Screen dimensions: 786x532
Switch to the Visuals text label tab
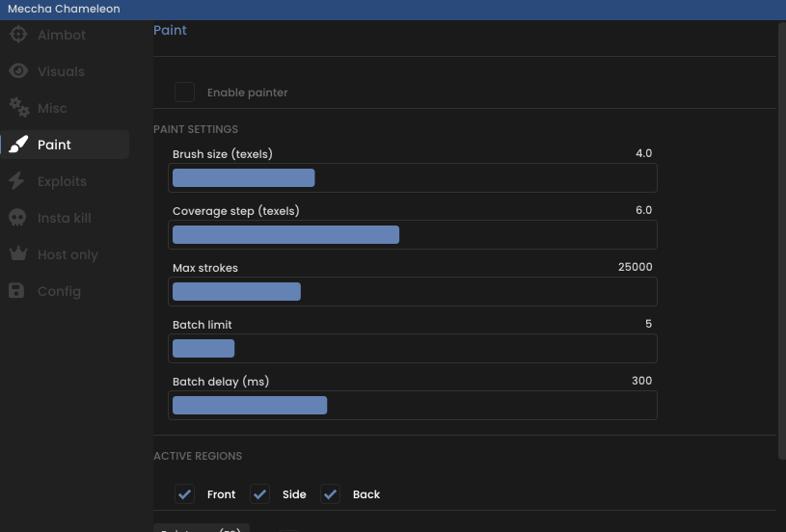point(61,71)
